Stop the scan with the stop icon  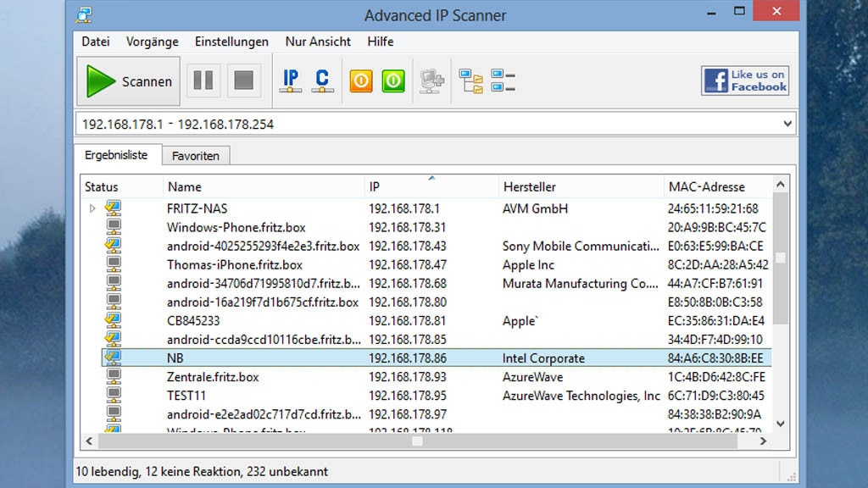[244, 80]
